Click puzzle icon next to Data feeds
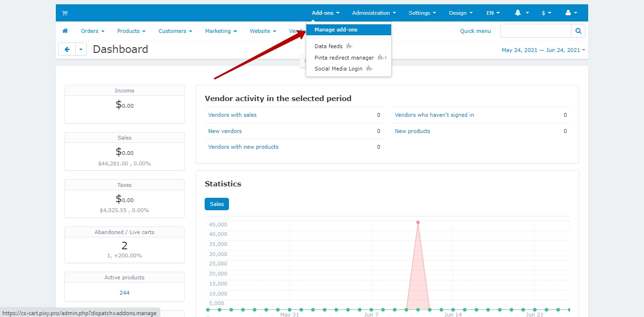Viewport: 644px width, 317px height. pyautogui.click(x=349, y=46)
